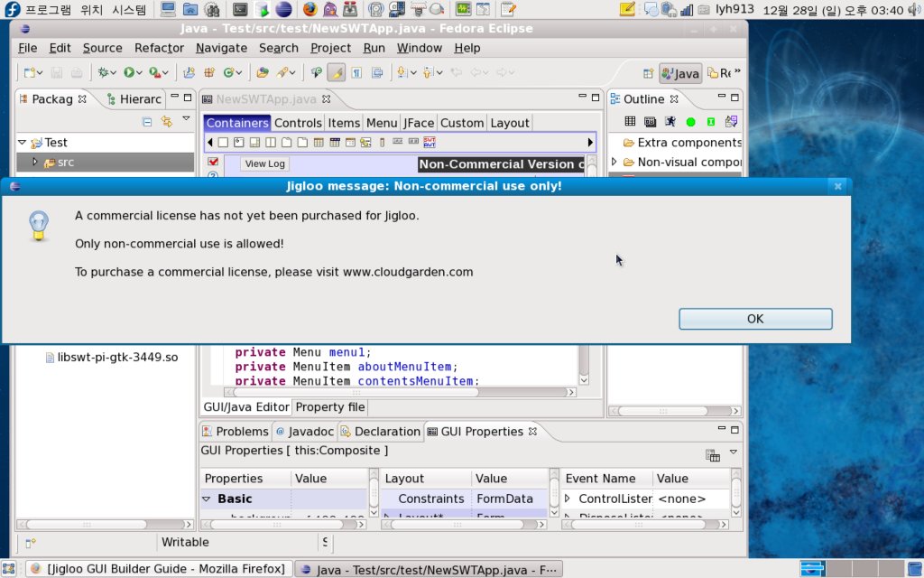The width and height of the screenshot is (924, 578).
Task: Click the network signal bars tray icon
Action: 687,9
